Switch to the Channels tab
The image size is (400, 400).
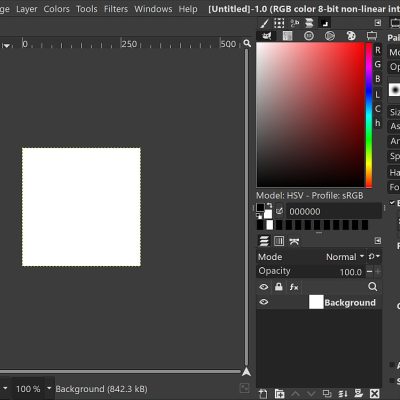click(x=279, y=241)
